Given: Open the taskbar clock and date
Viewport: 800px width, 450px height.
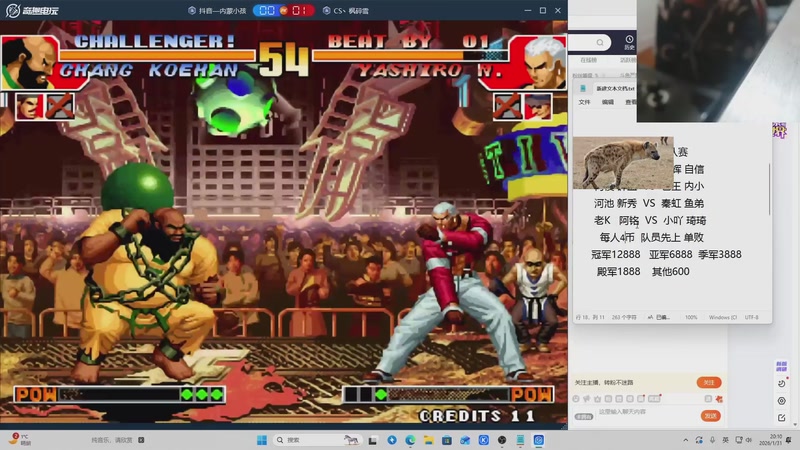Looking at the screenshot, I should 770,440.
